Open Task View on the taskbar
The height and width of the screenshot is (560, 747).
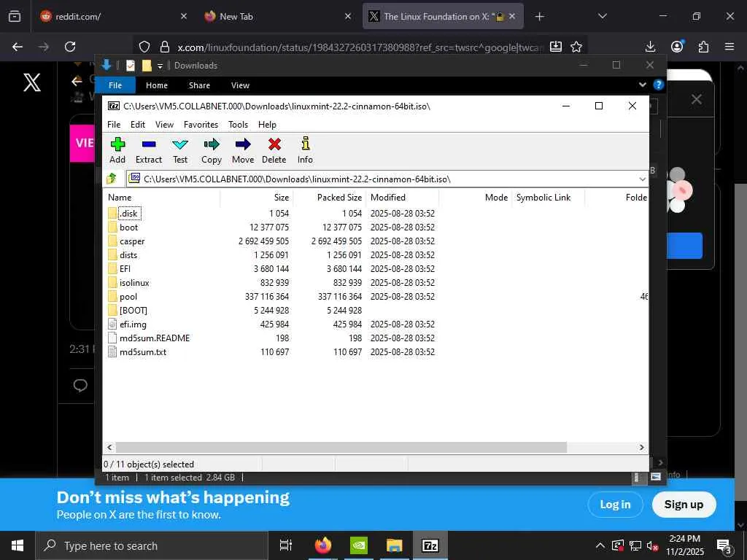pyautogui.click(x=286, y=545)
